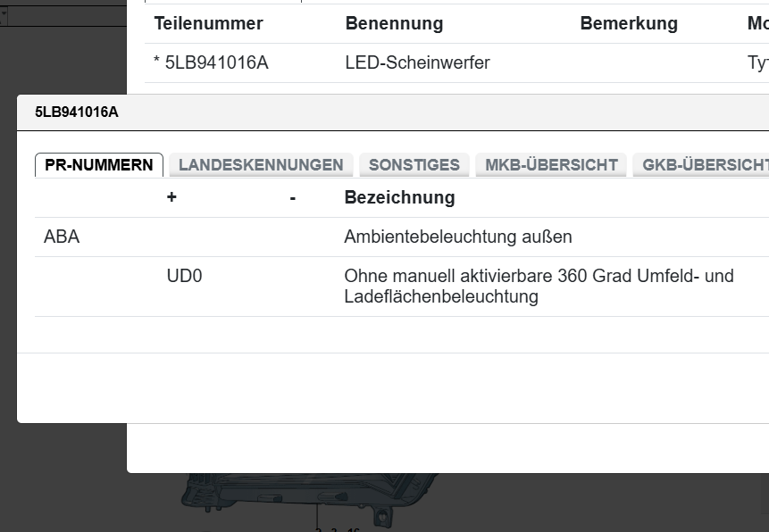This screenshot has width=769, height=532.
Task: Click part number 5LB941016A in the table
Action: tap(215, 62)
